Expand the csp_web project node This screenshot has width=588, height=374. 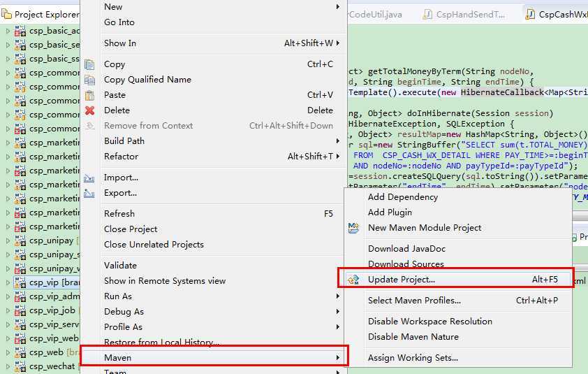(8, 352)
